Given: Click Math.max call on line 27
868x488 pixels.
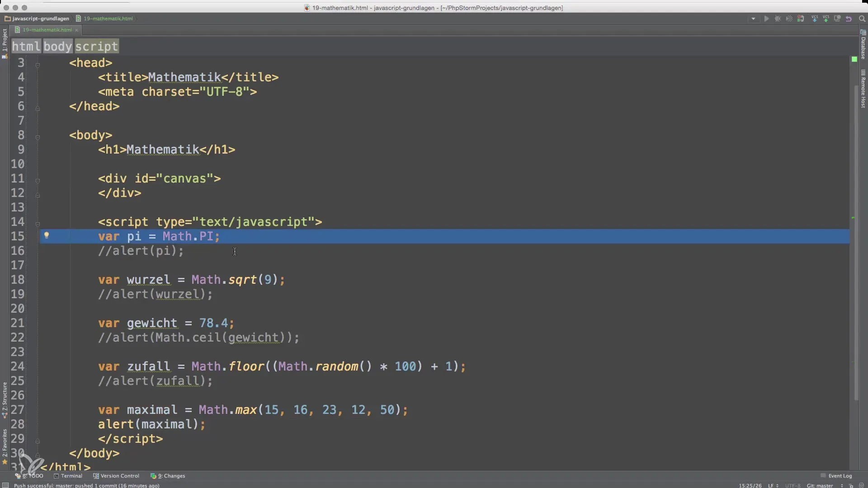Looking at the screenshot, I should tap(300, 410).
